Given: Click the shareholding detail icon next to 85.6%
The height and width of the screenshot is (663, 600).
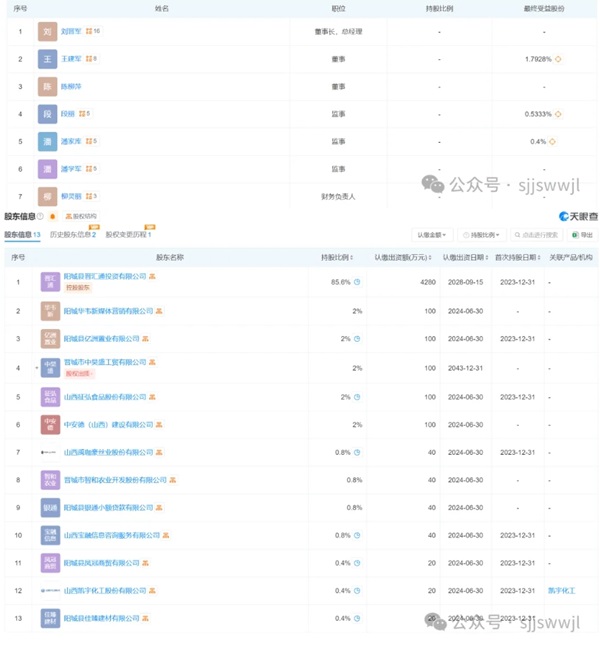Looking at the screenshot, I should [x=357, y=282].
